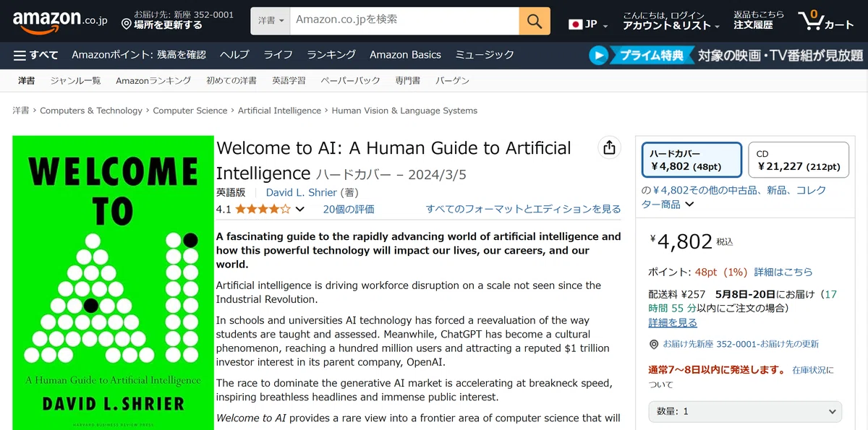Click the Artificial Intelligence breadcrumb
The height and width of the screenshot is (430, 868).
[279, 111]
